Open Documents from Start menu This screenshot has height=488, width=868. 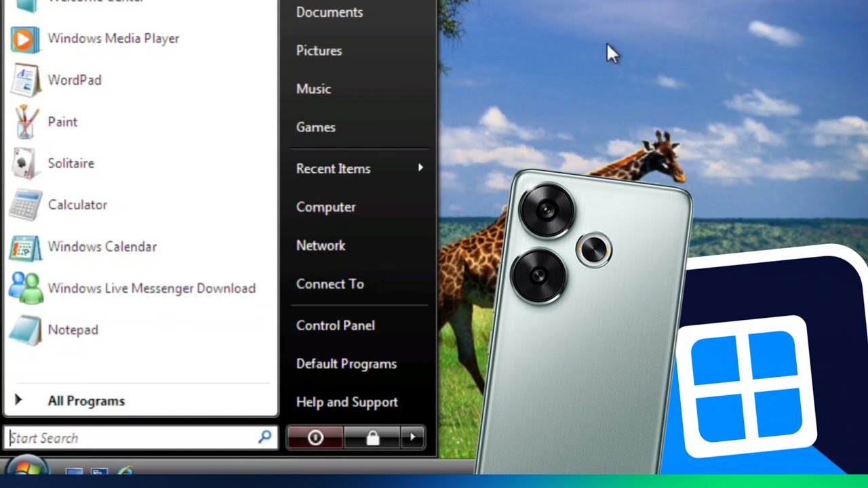(330, 12)
